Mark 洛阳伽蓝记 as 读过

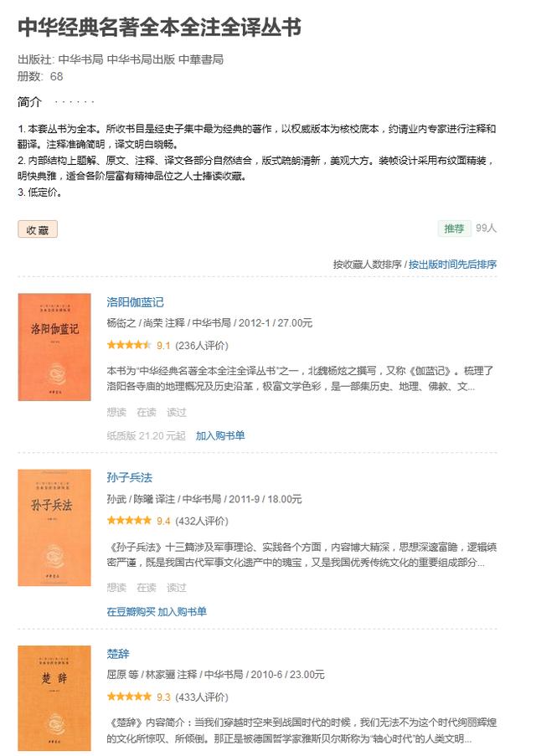[176, 412]
